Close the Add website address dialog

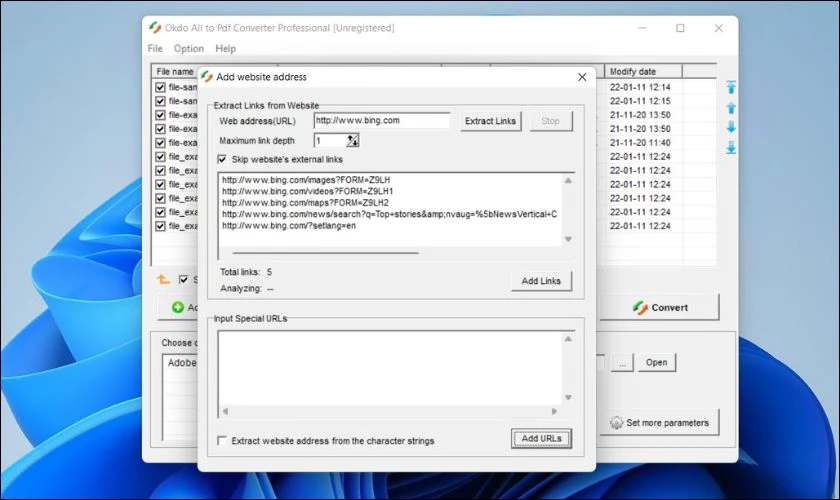582,77
